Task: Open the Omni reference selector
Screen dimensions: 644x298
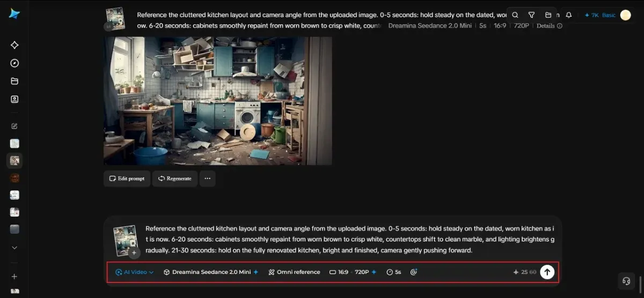Action: [x=294, y=272]
